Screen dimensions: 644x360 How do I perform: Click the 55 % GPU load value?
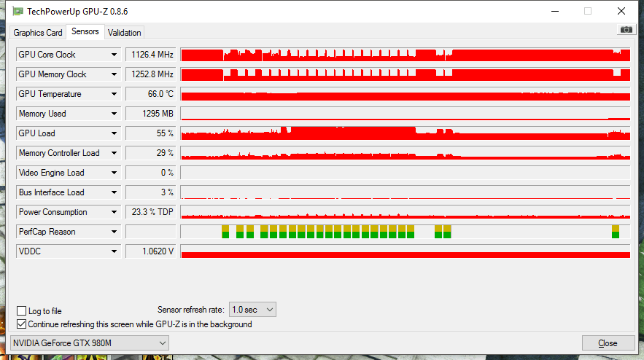coord(151,133)
